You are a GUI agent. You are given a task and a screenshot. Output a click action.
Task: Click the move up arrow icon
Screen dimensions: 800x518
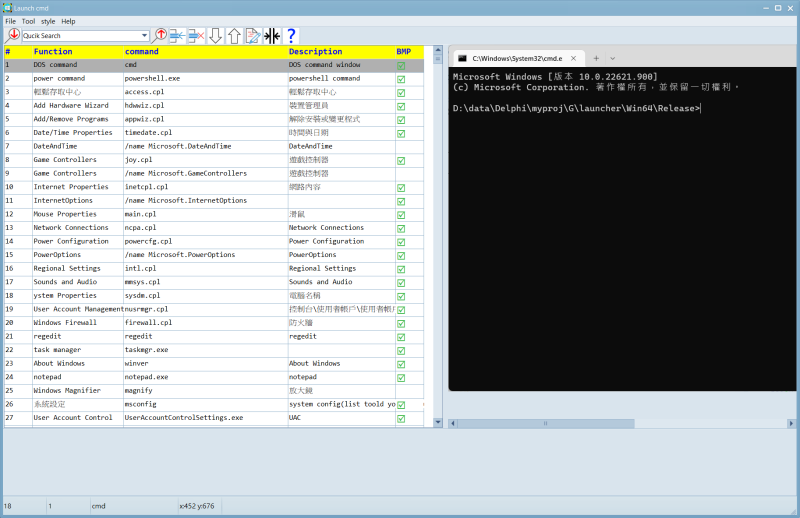[x=234, y=35]
